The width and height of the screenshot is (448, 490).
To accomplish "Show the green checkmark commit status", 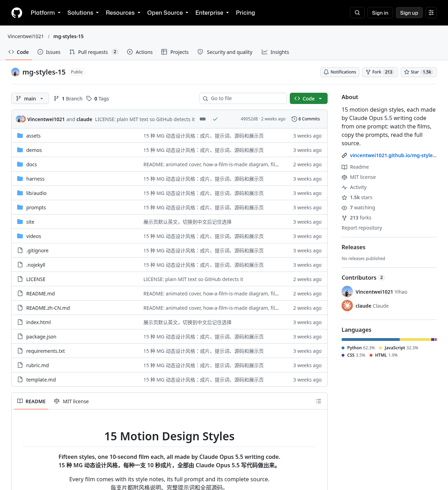I will [x=215, y=119].
